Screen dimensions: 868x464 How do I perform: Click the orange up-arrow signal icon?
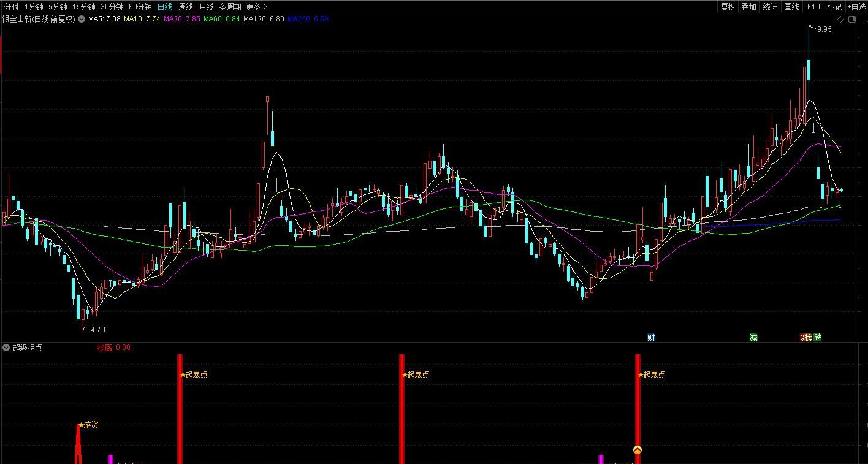pyautogui.click(x=638, y=450)
